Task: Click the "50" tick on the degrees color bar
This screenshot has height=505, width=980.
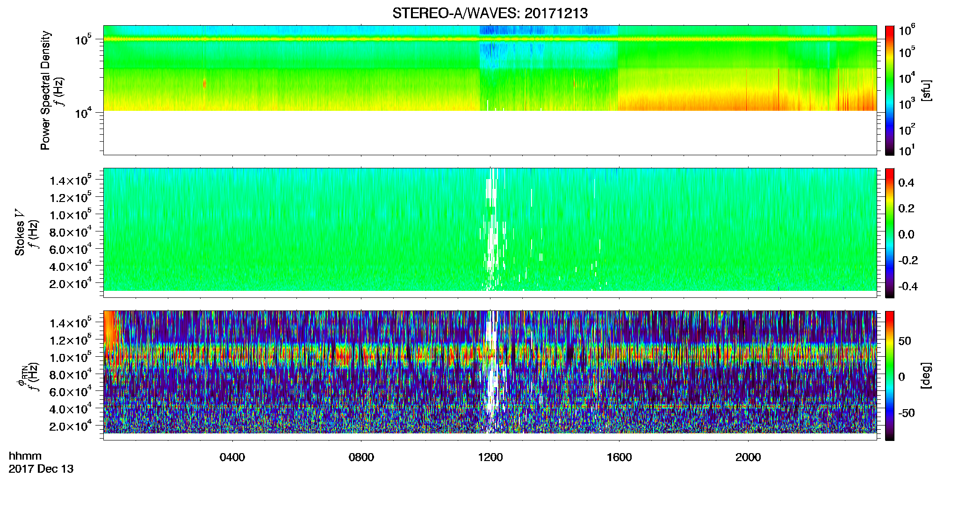Action: (905, 341)
